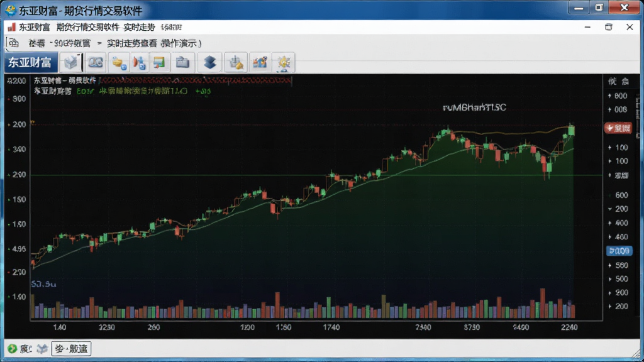Click the gray cube icon in the toolbar
Image resolution: width=644 pixels, height=362 pixels.
tap(71, 62)
